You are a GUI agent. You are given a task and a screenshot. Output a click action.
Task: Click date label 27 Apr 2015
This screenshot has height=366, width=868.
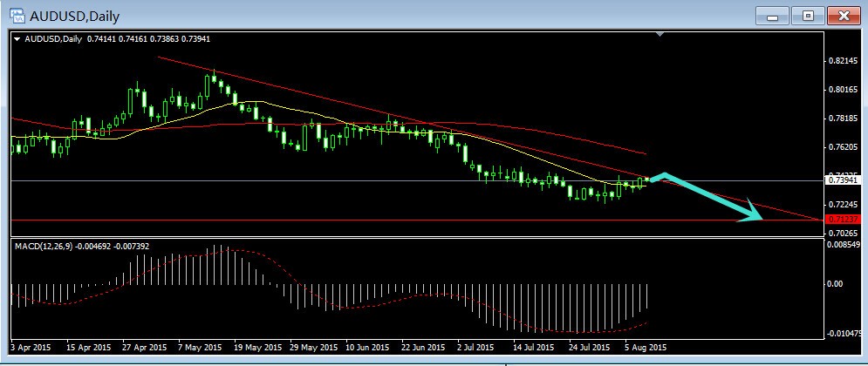point(145,347)
